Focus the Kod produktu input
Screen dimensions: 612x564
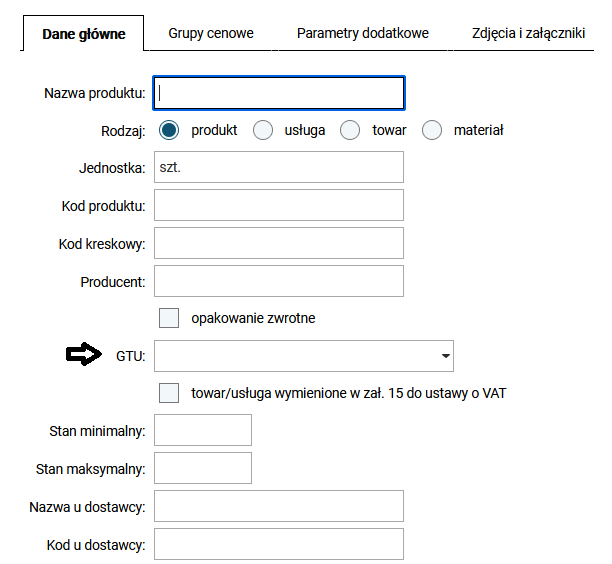pyautogui.click(x=279, y=206)
